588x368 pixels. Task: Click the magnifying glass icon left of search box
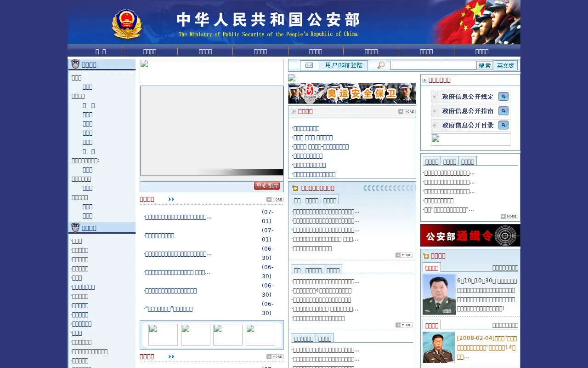pyautogui.click(x=381, y=65)
